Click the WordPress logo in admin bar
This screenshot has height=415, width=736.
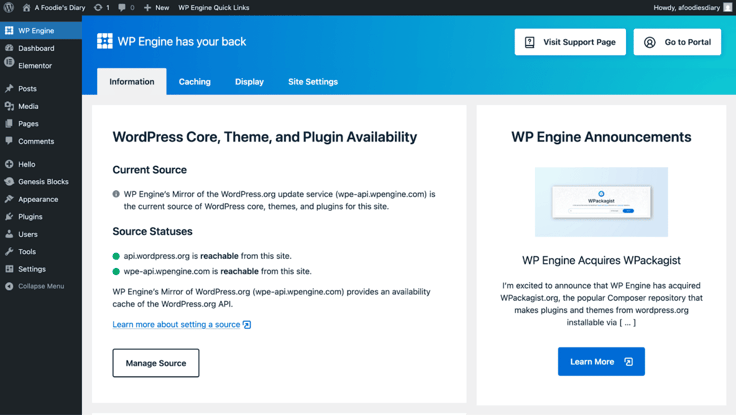(x=9, y=8)
